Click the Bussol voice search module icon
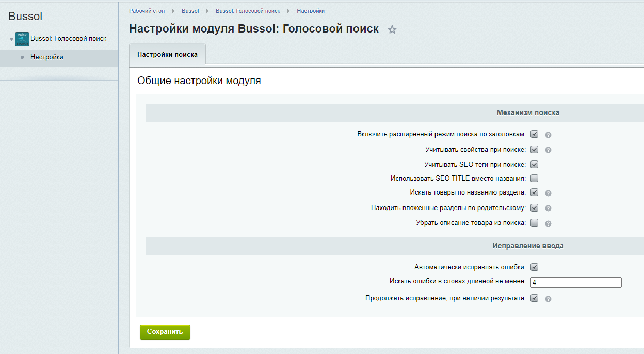The image size is (644, 354). pyautogui.click(x=22, y=39)
